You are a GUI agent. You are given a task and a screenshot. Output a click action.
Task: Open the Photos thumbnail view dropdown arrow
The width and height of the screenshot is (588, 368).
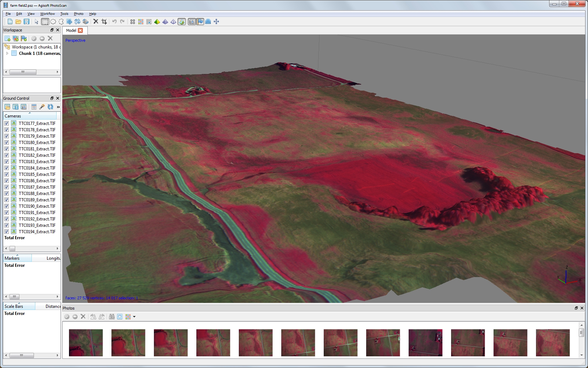(x=134, y=317)
